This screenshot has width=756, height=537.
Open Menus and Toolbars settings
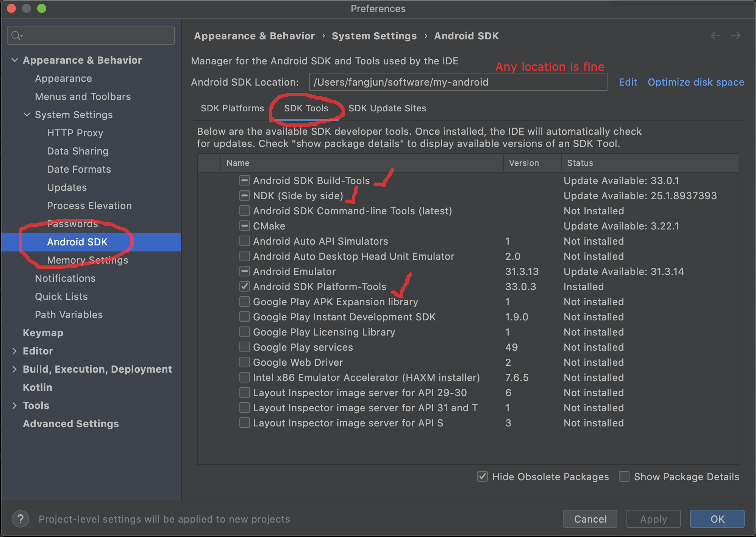(x=83, y=97)
